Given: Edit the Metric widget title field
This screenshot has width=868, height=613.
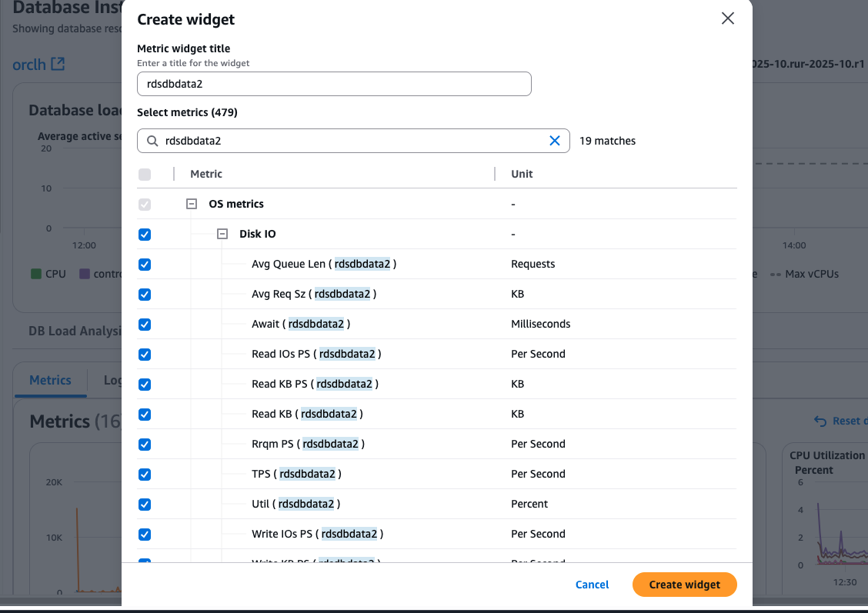Looking at the screenshot, I should (x=334, y=85).
